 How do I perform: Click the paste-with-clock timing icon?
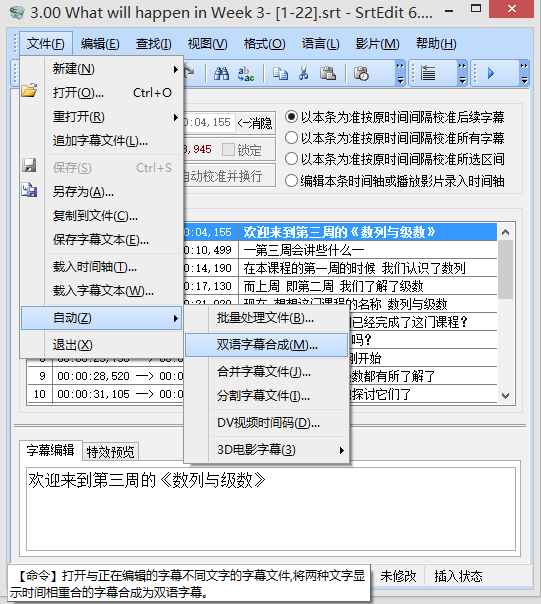361,73
